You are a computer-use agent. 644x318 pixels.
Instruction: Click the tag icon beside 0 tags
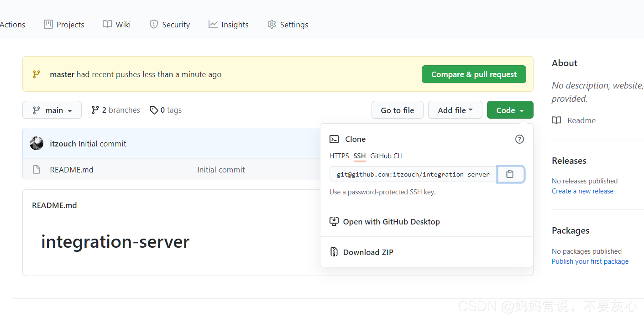(x=154, y=109)
